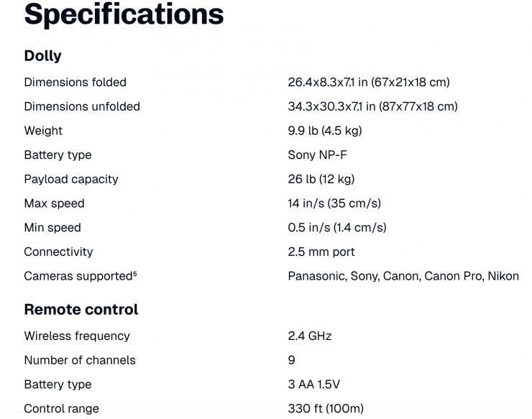Click the Dolly section heading
The image size is (532, 419).
(x=43, y=56)
